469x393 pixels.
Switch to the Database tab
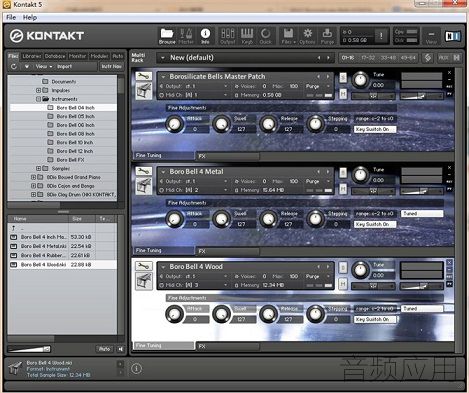[55, 56]
